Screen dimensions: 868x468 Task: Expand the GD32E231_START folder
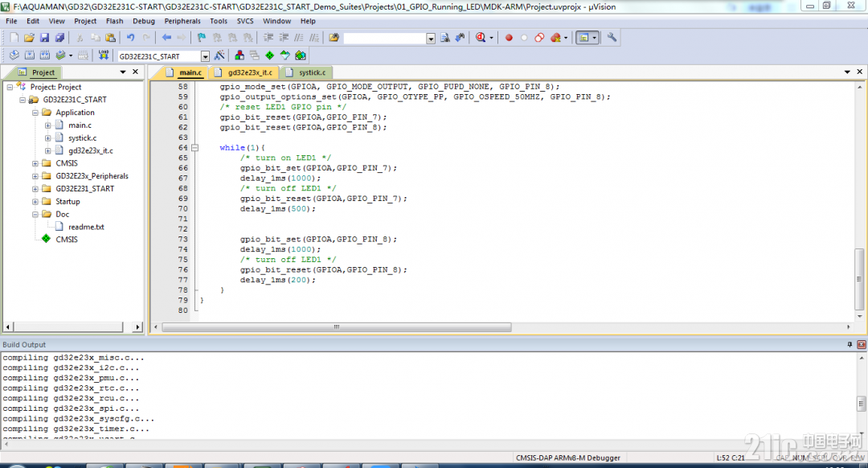pyautogui.click(x=35, y=189)
